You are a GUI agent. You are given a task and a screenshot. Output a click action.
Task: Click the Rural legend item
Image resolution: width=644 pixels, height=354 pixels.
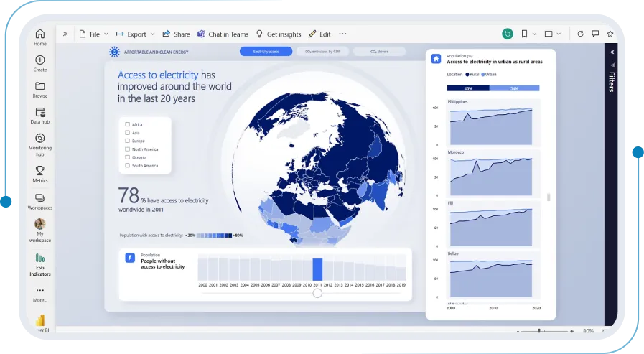point(472,75)
